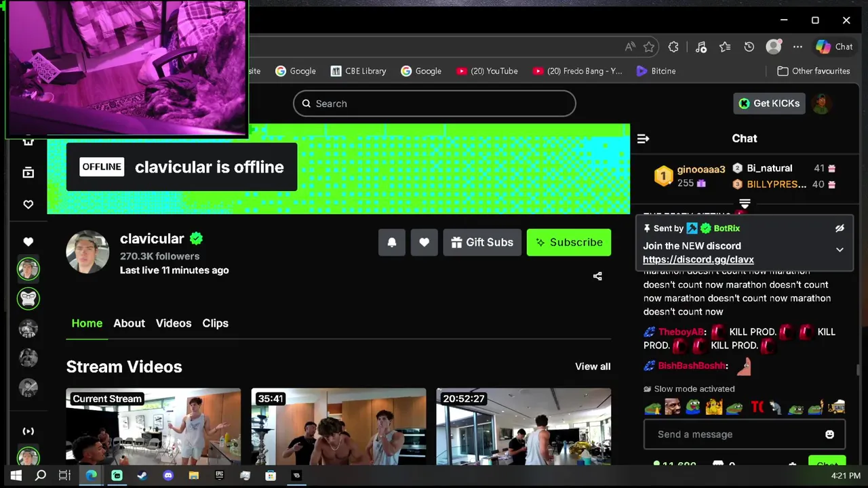Click the Gift Subs button
Image resolution: width=868 pixels, height=488 pixels.
click(482, 242)
